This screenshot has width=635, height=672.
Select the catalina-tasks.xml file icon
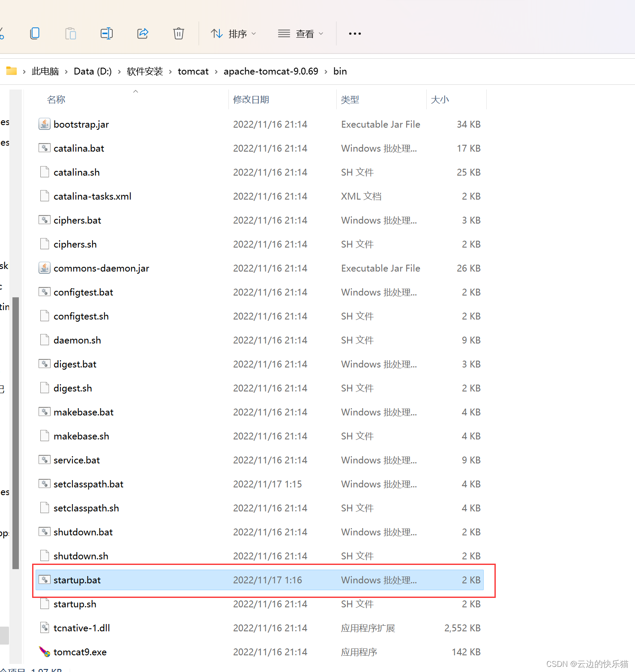click(45, 196)
